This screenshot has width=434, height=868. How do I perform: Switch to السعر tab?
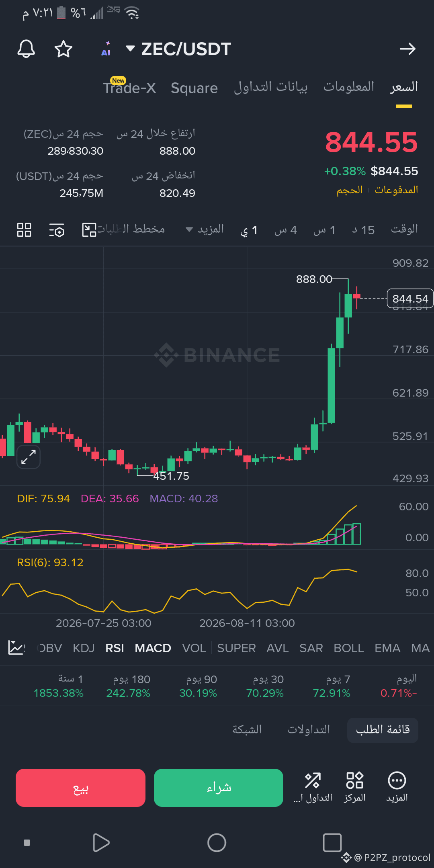pyautogui.click(x=404, y=87)
